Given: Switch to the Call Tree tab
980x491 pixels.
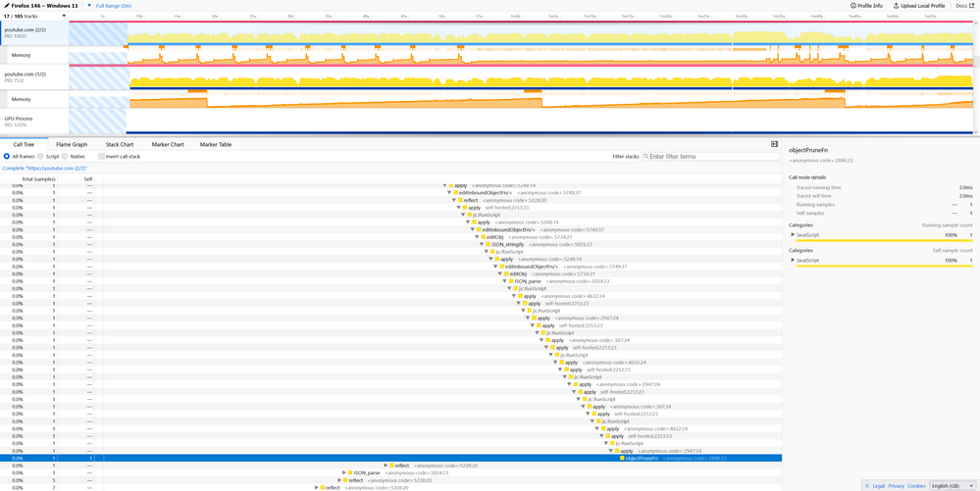Looking at the screenshot, I should point(24,144).
